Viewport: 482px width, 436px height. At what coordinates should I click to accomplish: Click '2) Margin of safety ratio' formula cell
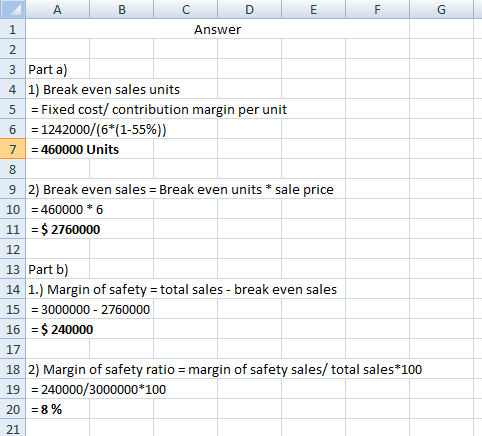click(225, 369)
